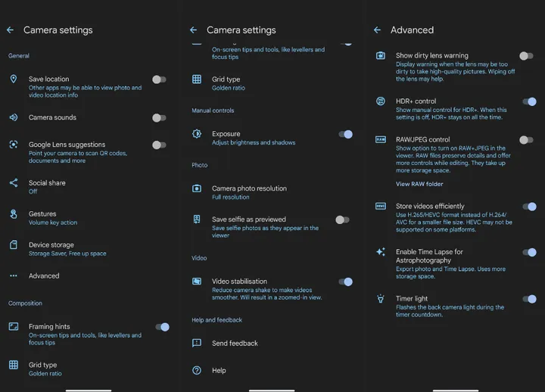Tap the Gestures hand icon
Image resolution: width=545 pixels, height=392 pixels.
tap(13, 214)
